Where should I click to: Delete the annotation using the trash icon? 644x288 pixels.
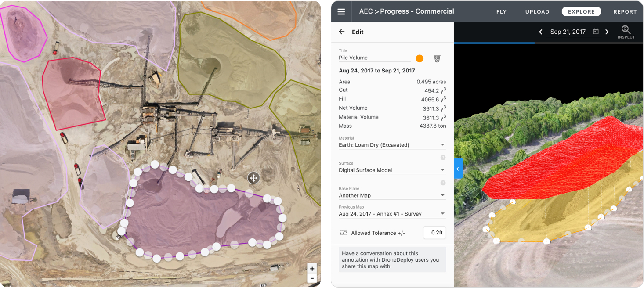437,58
